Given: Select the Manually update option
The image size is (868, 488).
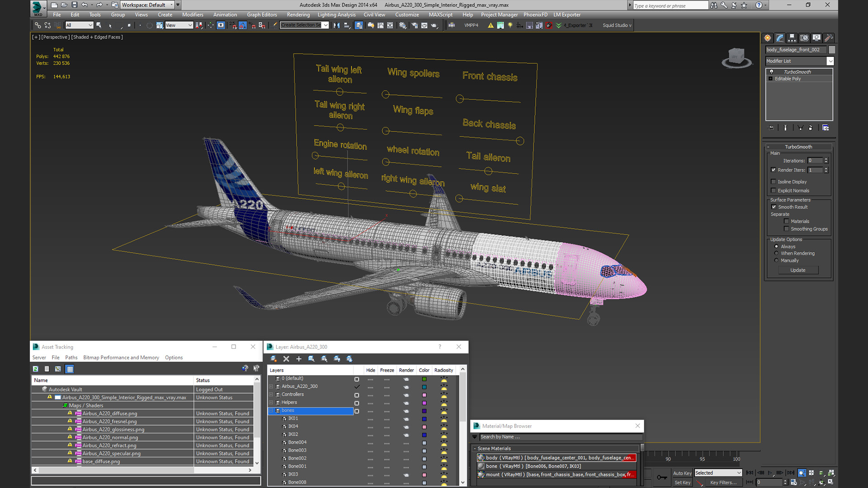Looking at the screenshot, I should click(x=777, y=261).
